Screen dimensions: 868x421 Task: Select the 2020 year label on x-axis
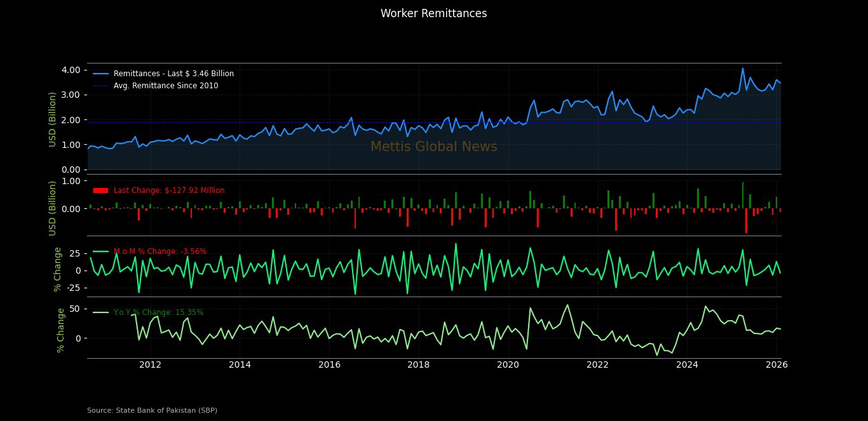click(508, 364)
